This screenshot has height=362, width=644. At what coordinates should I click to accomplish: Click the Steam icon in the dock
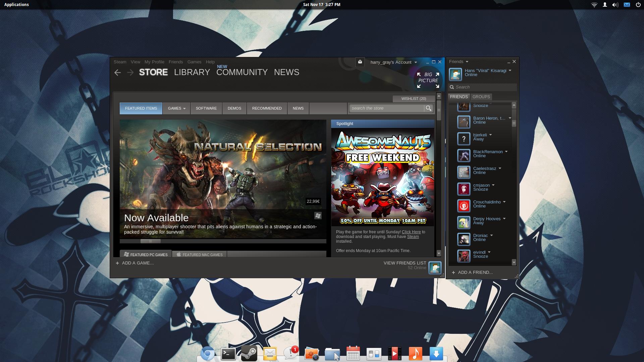pyautogui.click(x=249, y=353)
